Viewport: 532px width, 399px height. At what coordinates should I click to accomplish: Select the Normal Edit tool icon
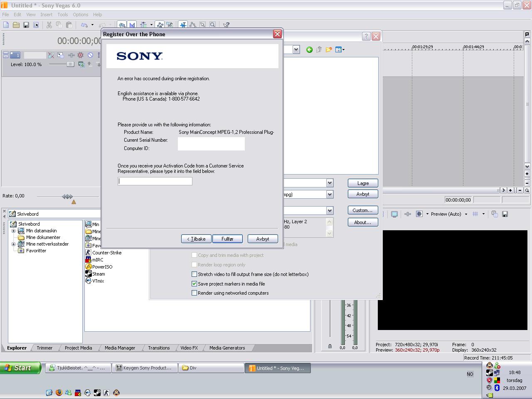click(x=183, y=25)
